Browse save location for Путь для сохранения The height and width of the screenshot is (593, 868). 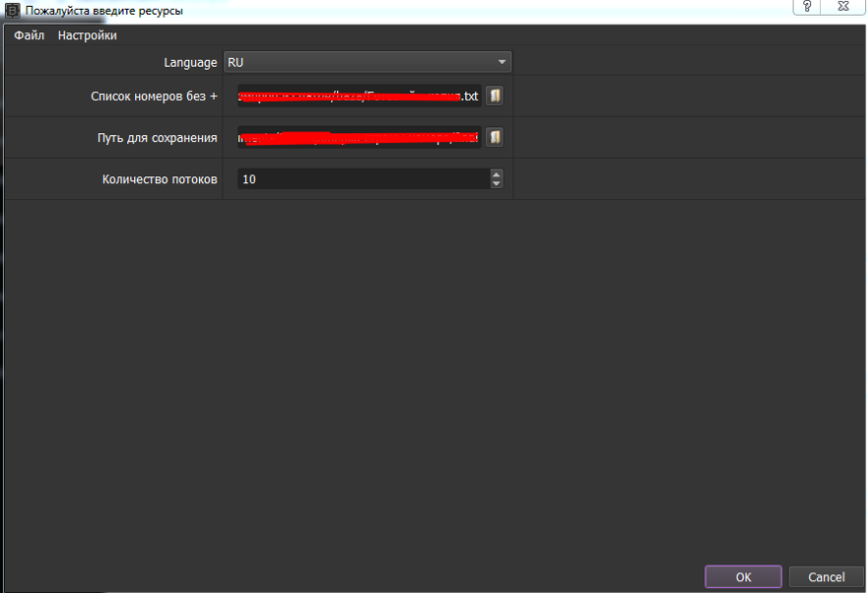click(496, 137)
